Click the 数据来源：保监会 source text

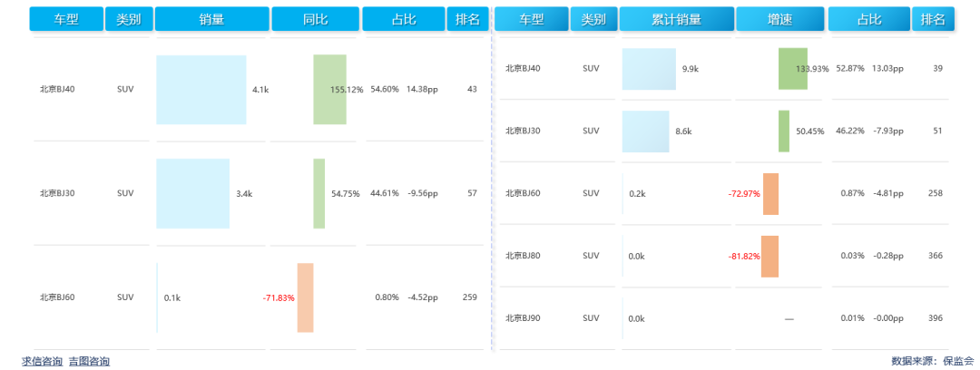(932, 361)
